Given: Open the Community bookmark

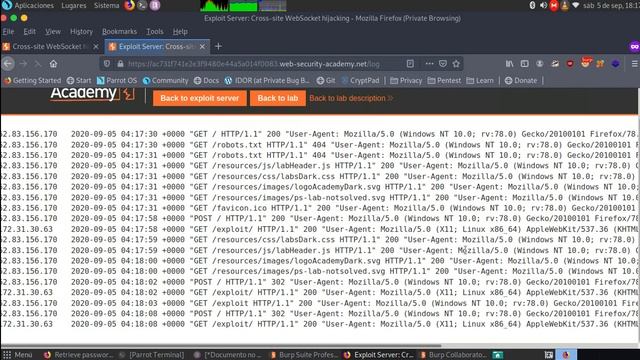Looking at the screenshot, I should point(165,80).
